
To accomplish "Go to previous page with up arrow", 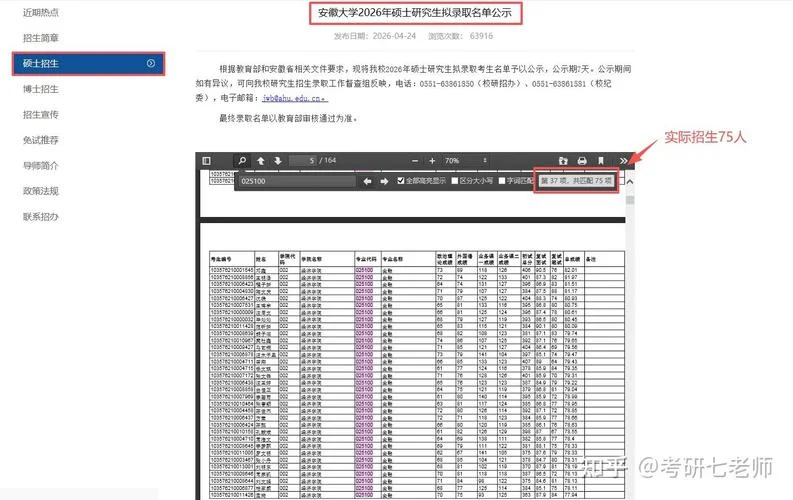I will click(260, 161).
